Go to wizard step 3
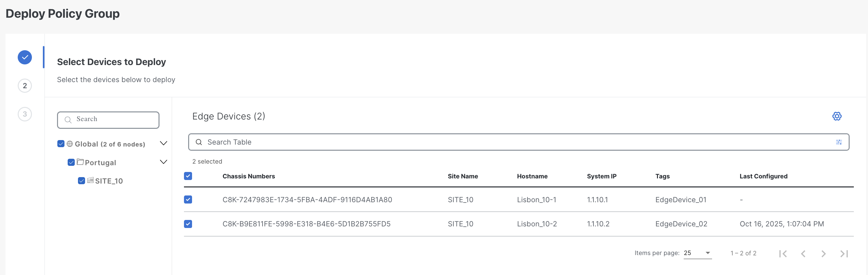This screenshot has height=275, width=868. [x=25, y=114]
